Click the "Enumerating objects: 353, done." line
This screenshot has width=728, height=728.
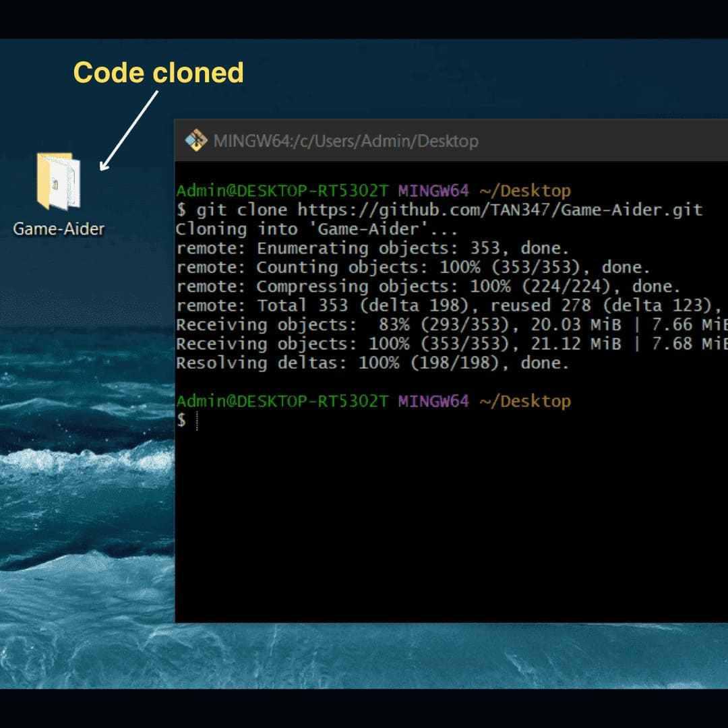click(372, 248)
